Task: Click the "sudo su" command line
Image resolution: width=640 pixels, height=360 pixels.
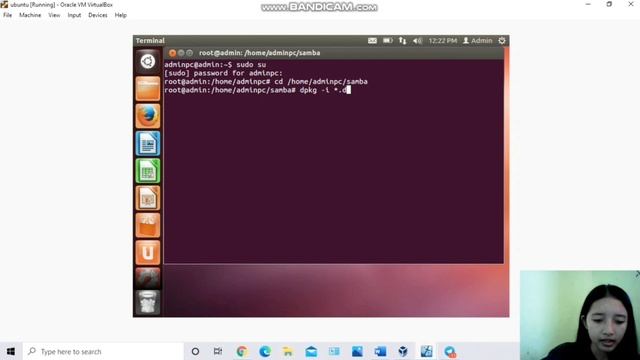Action: click(x=215, y=64)
